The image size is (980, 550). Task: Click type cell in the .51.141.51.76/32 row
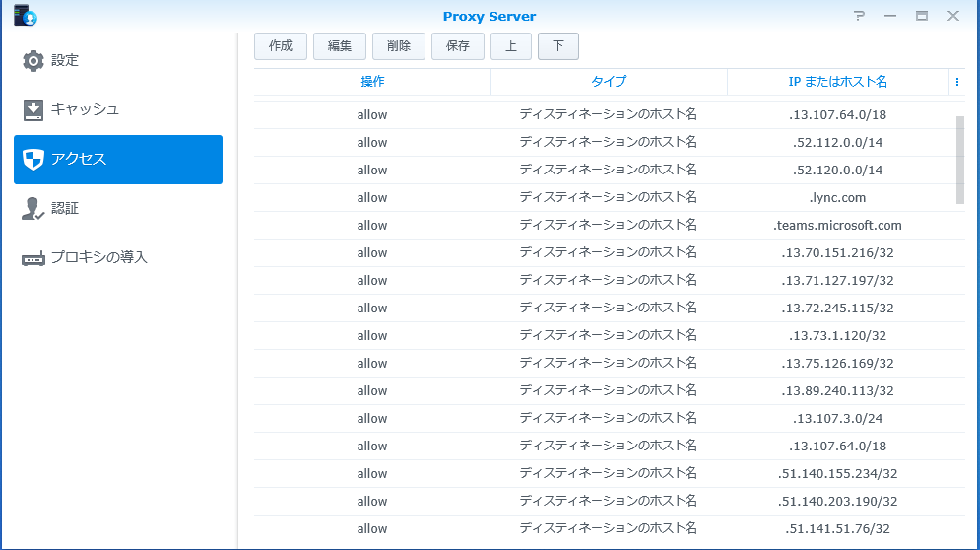[x=608, y=528]
